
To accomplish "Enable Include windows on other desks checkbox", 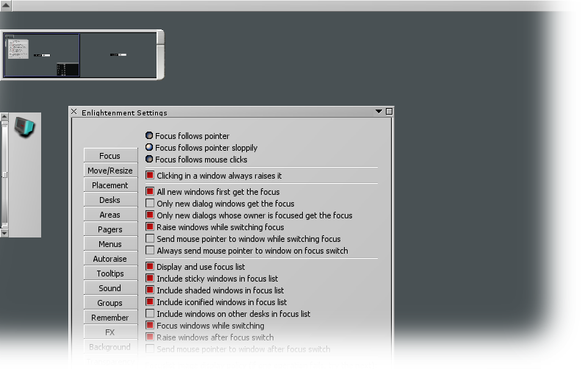I will [x=150, y=314].
